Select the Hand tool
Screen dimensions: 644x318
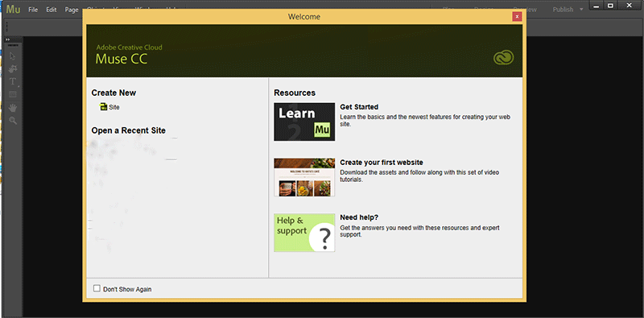pos(13,108)
